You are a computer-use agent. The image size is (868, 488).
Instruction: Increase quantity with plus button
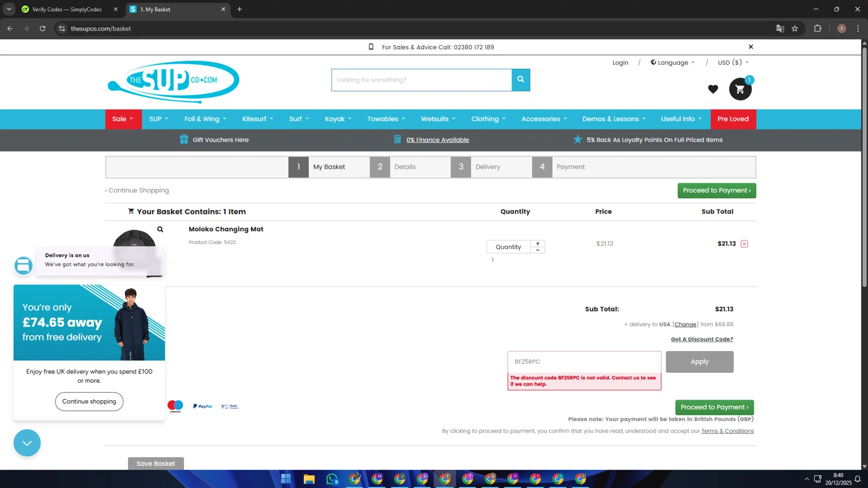(538, 243)
